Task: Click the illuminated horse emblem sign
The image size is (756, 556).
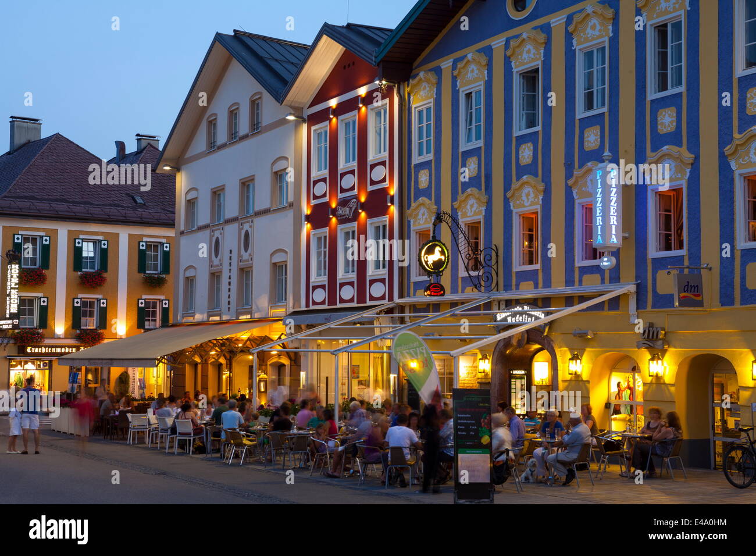Action: (x=433, y=257)
